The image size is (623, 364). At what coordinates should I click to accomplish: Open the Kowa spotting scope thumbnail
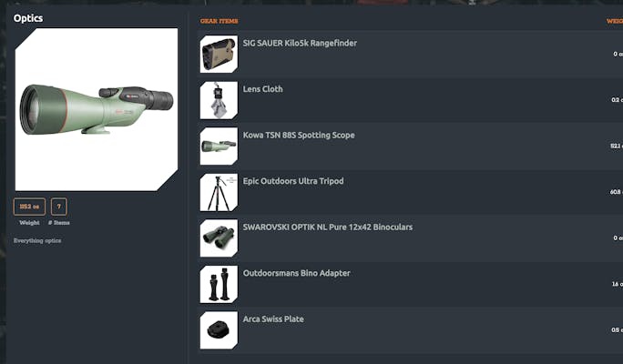(x=219, y=147)
